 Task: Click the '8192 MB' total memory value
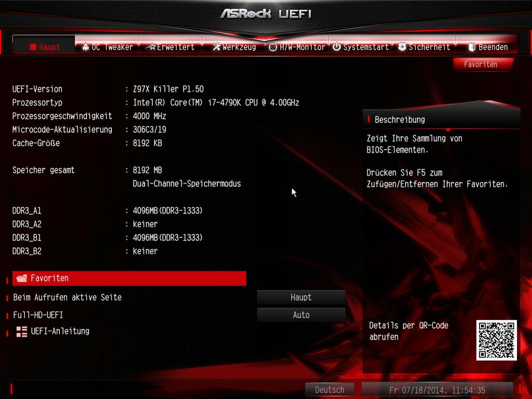(147, 170)
